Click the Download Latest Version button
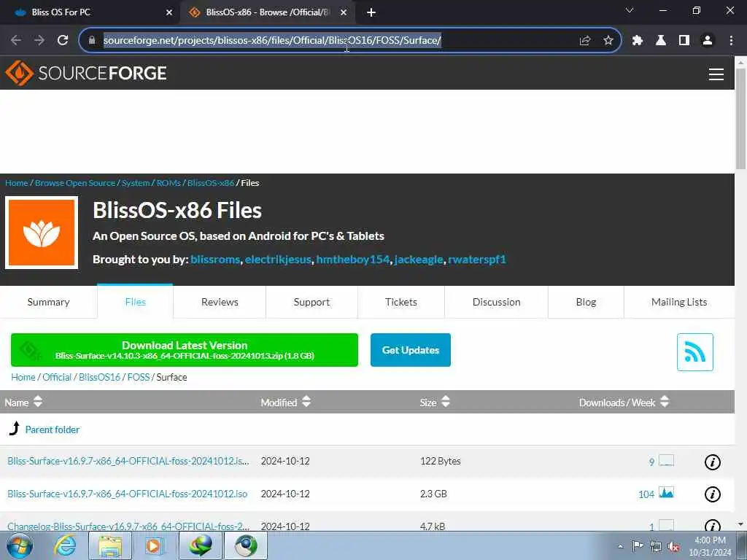The image size is (747, 560). pos(185,350)
